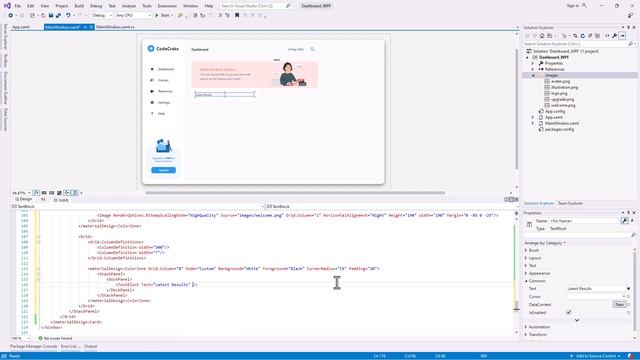Expand the Appearance property category
The height and width of the screenshot is (360, 640).
pos(526,273)
